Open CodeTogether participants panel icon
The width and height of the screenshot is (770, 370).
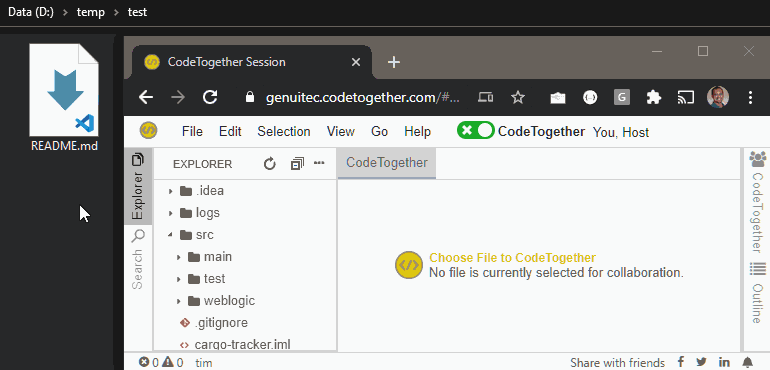pos(758,159)
